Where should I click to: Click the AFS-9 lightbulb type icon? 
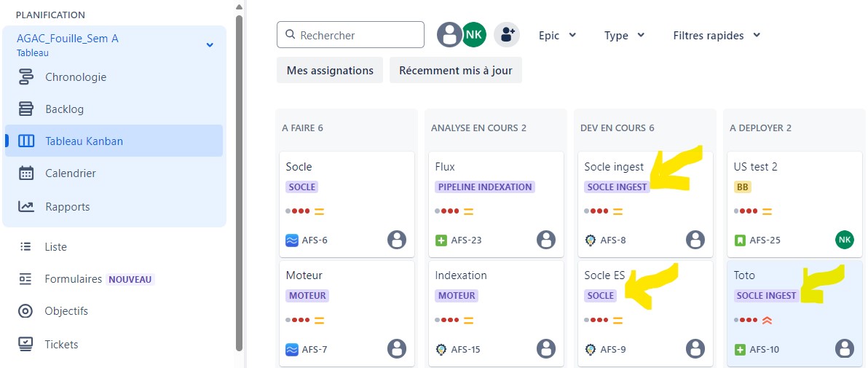(x=590, y=349)
